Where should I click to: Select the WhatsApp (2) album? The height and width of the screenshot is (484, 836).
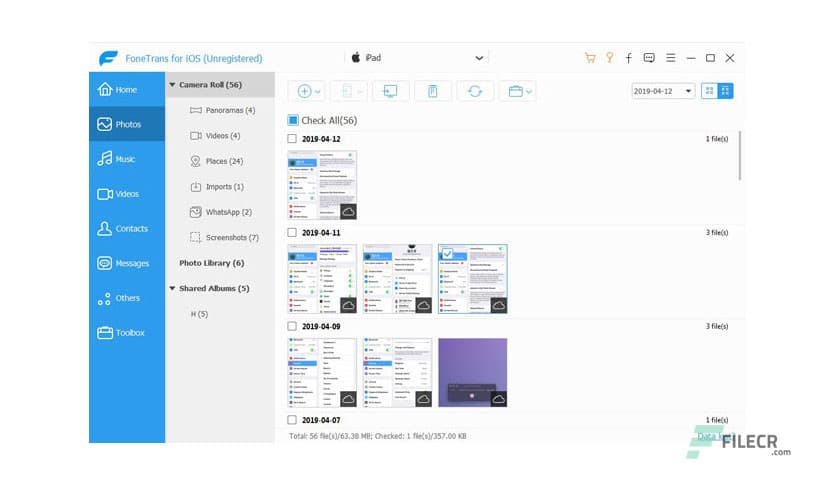(221, 212)
